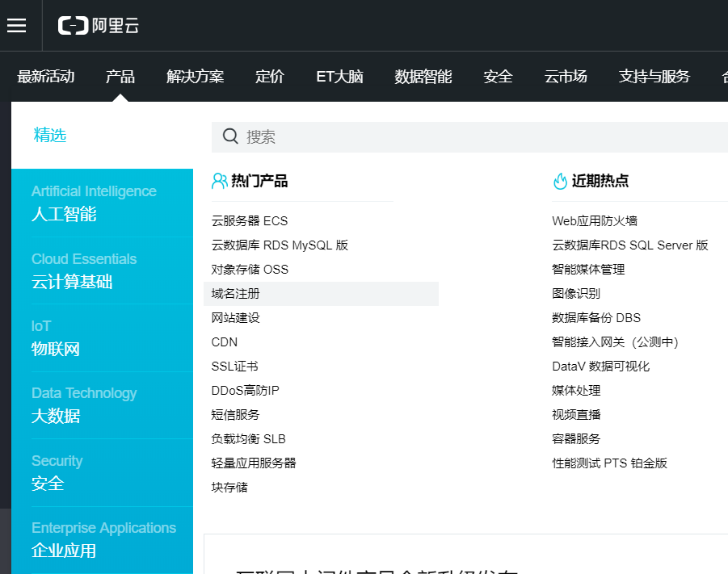728x574 pixels.
Task: Click the 热门产品 heading text
Action: point(259,181)
